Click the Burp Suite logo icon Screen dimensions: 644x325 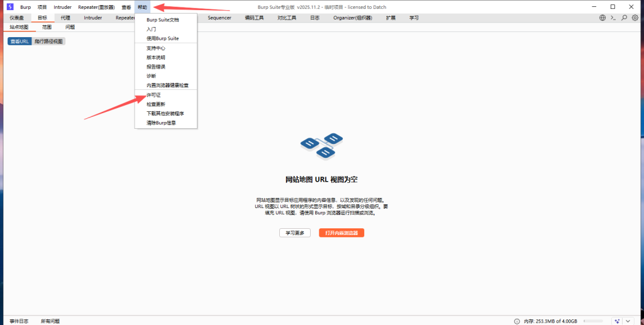click(9, 7)
